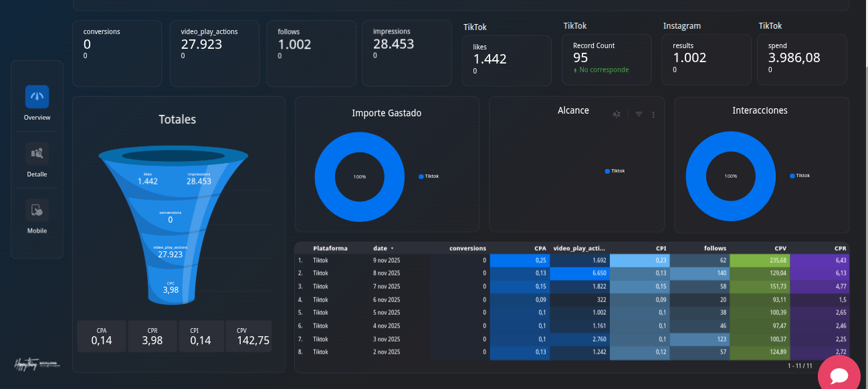Toggle the Tiktok legend on Interacciones chart
This screenshot has width=868, height=389.
[799, 175]
